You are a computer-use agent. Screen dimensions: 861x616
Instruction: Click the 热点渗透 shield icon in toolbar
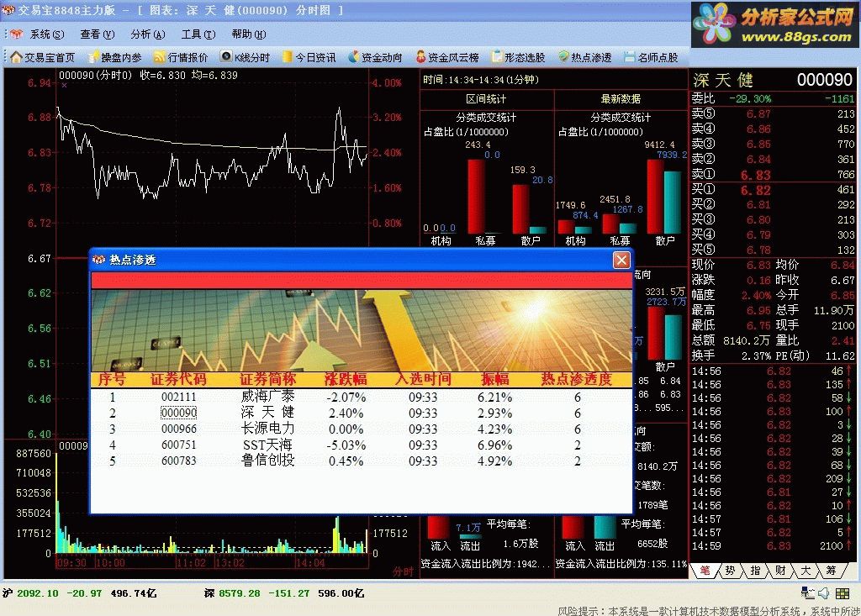click(564, 57)
